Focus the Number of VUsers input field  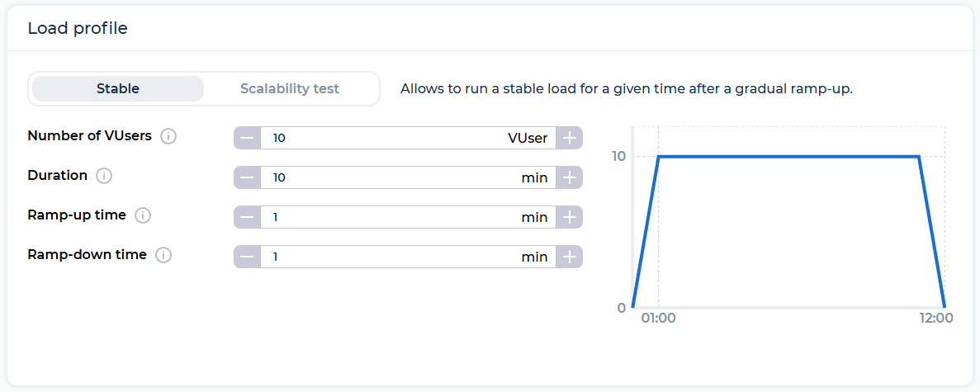coord(408,138)
